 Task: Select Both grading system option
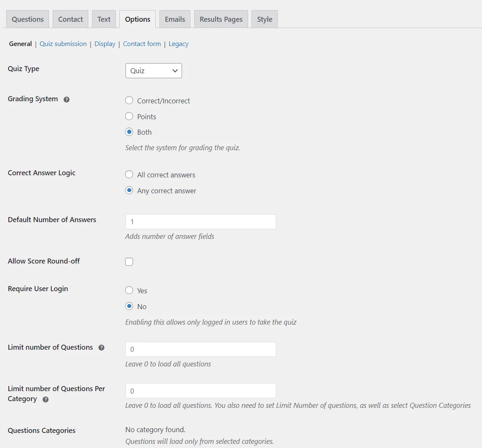click(x=129, y=132)
